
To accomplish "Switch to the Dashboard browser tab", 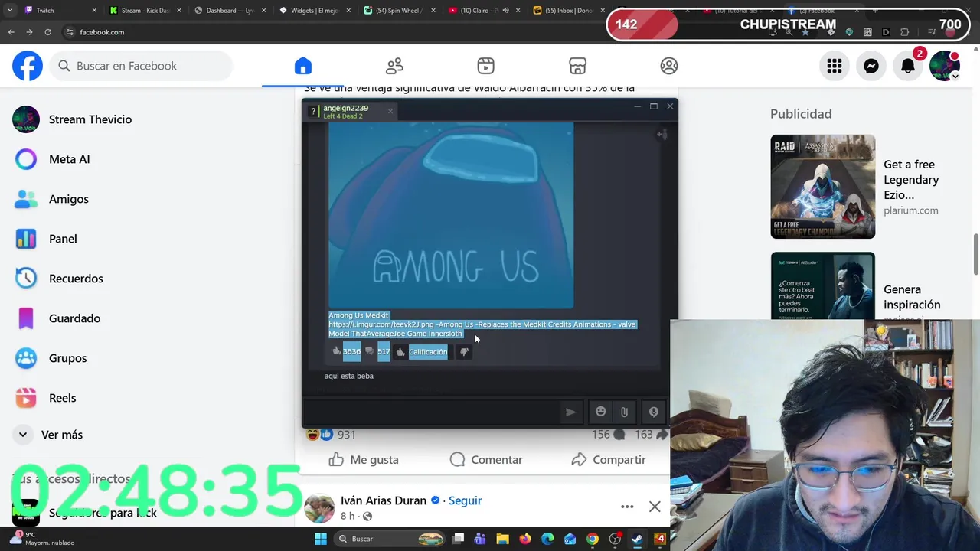I will [230, 11].
